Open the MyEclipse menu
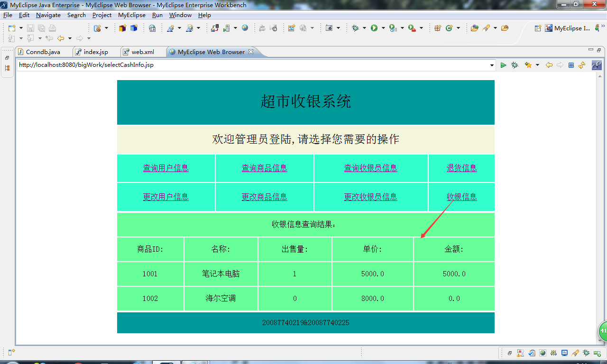Image resolution: width=607 pixels, height=364 pixels. (x=132, y=15)
